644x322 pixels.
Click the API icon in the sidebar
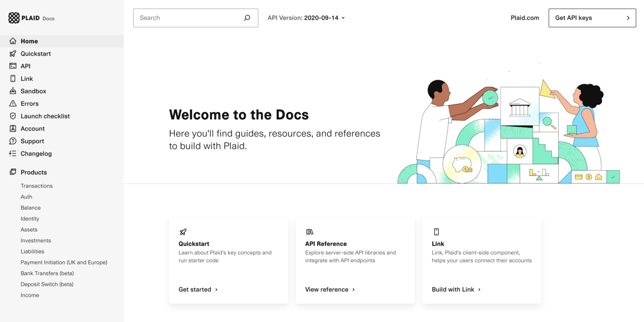13,66
